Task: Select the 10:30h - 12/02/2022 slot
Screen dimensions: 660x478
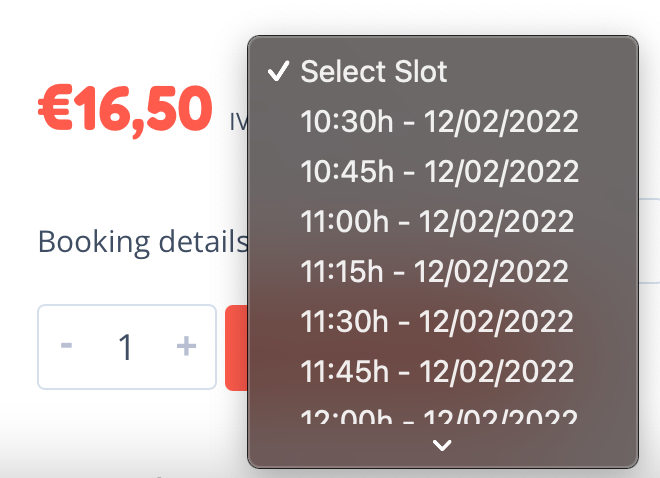Action: (439, 121)
